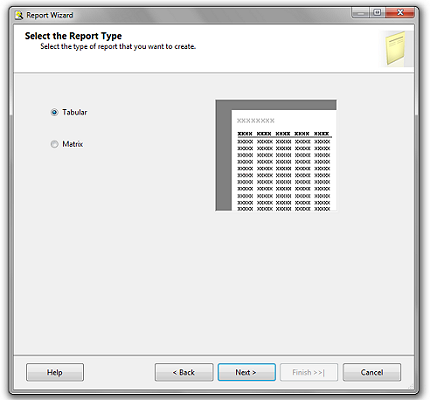Cancel the Report Wizard
Image resolution: width=430 pixels, height=400 pixels.
pos(372,372)
